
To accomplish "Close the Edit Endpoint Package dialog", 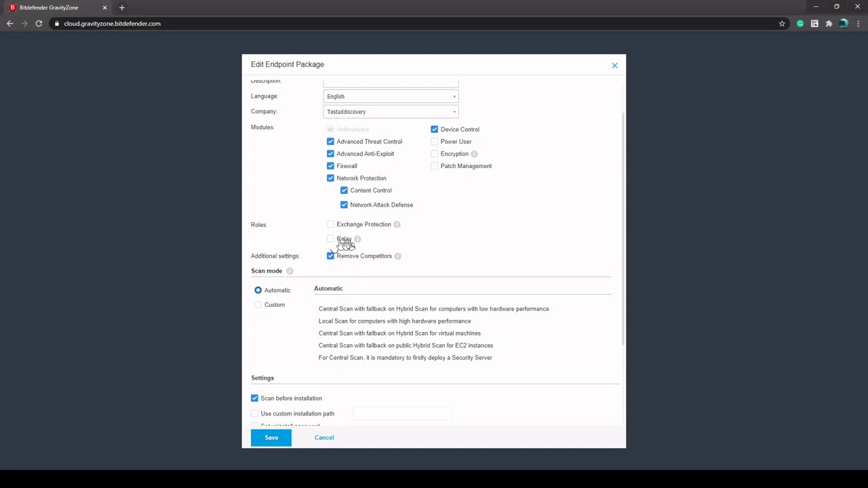I will tap(614, 65).
